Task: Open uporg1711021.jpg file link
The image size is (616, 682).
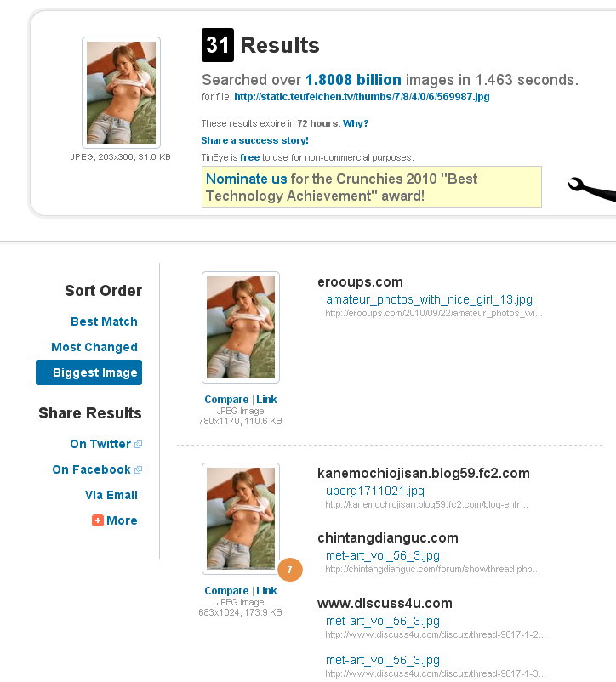Action: 375,491
